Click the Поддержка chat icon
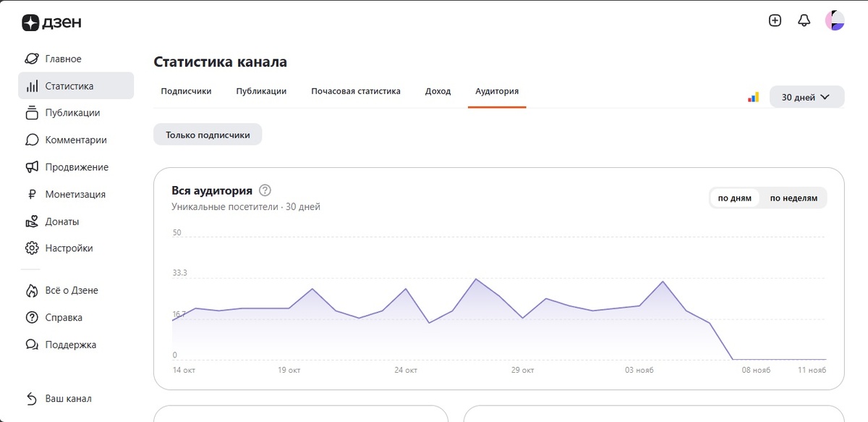This screenshot has width=868, height=422. tap(32, 345)
